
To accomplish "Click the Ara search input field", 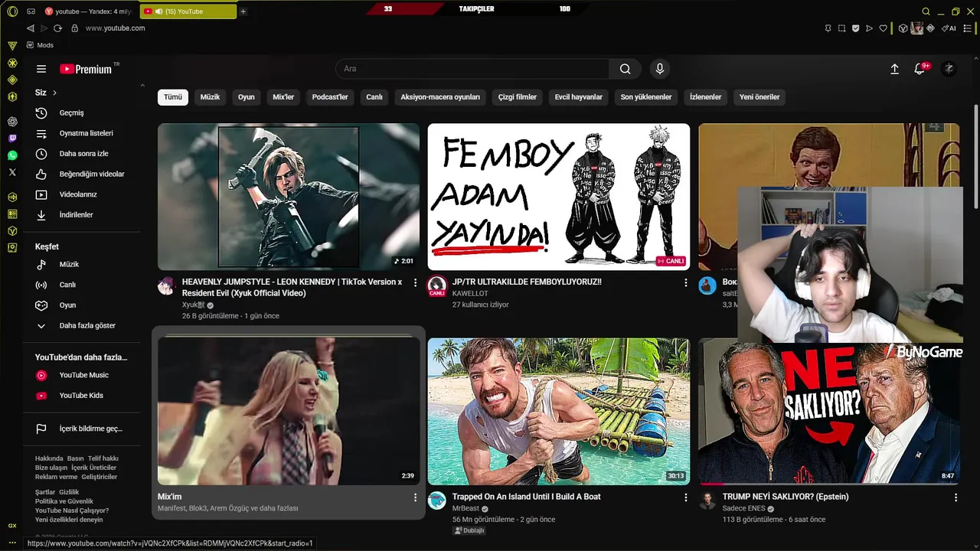I will click(x=472, y=69).
